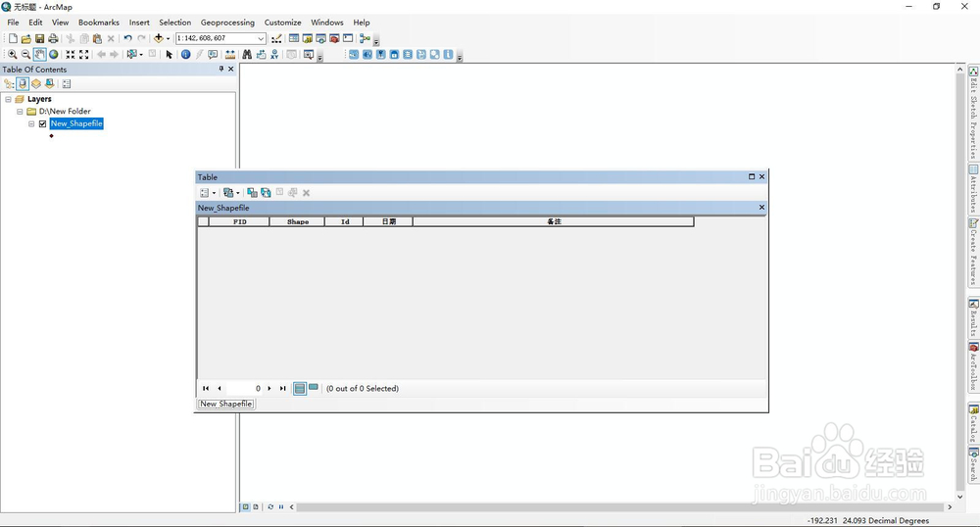
Task: Open the Edit menu
Action: 35,23
